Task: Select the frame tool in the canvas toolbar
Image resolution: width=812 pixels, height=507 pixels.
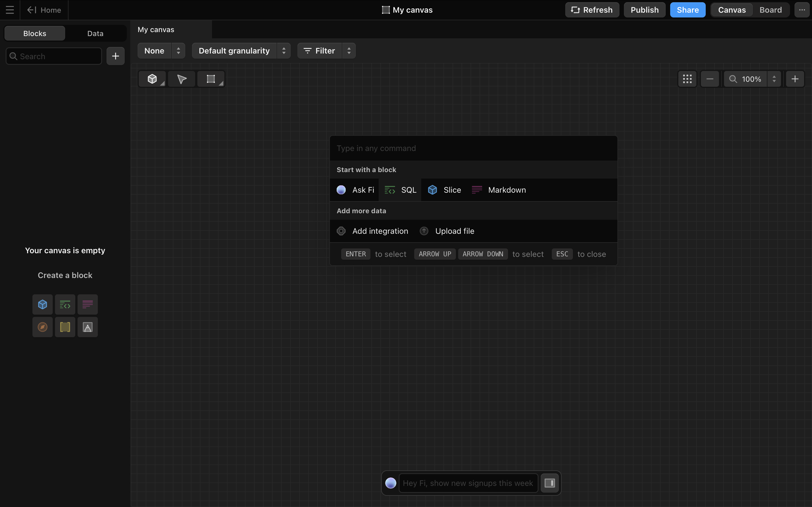Action: 211,79
